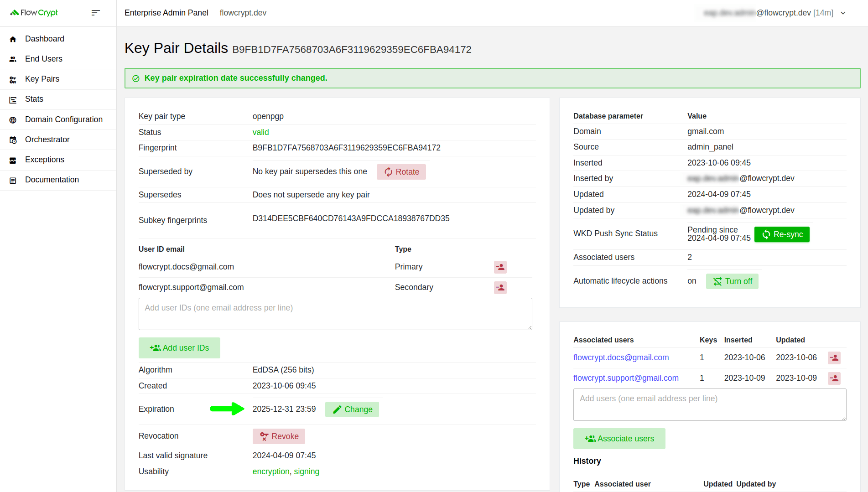Click the flowcrypt.dev domain label in header
Viewport: 868px width, 492px height.
tap(243, 13)
